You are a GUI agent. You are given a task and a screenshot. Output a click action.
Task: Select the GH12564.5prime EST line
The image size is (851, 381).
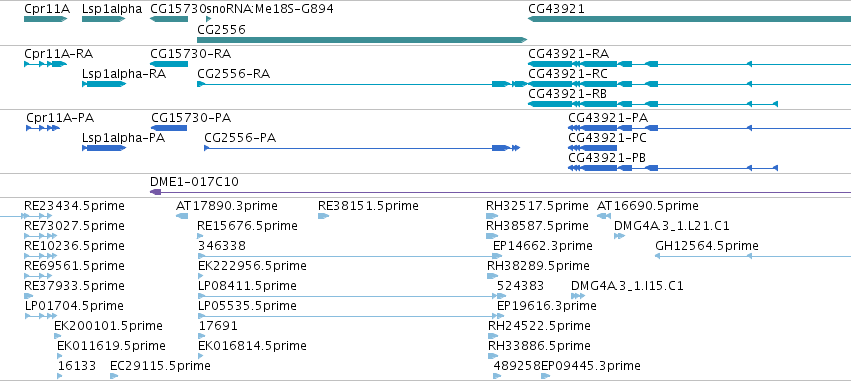click(753, 256)
